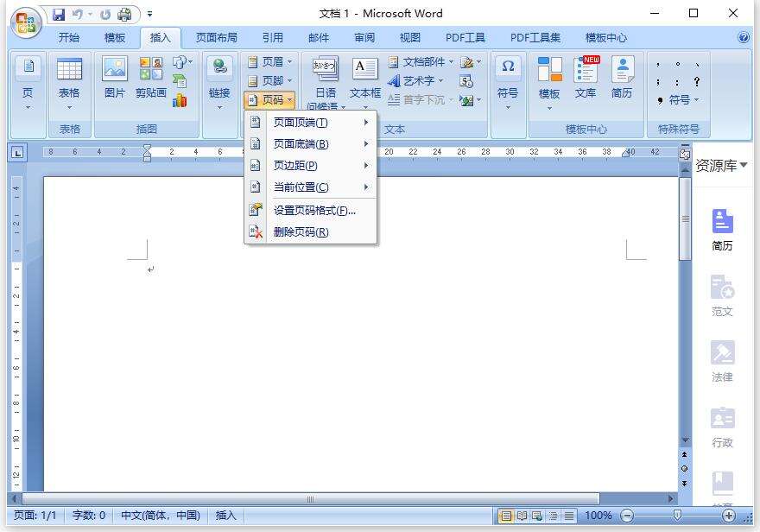The height and width of the screenshot is (532, 760).
Task: Open the 页脚 footer dropdown
Action: click(270, 81)
